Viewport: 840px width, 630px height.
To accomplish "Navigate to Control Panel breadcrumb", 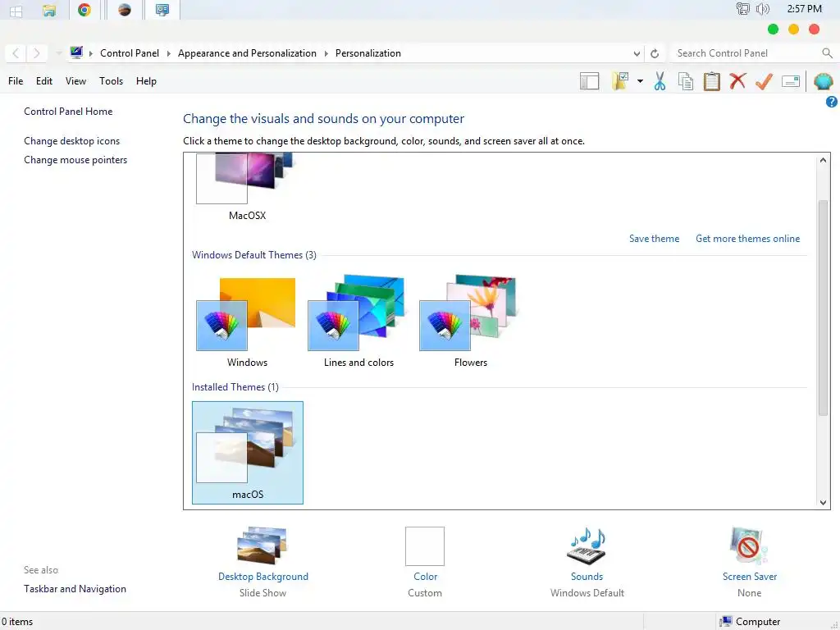I will coord(130,53).
